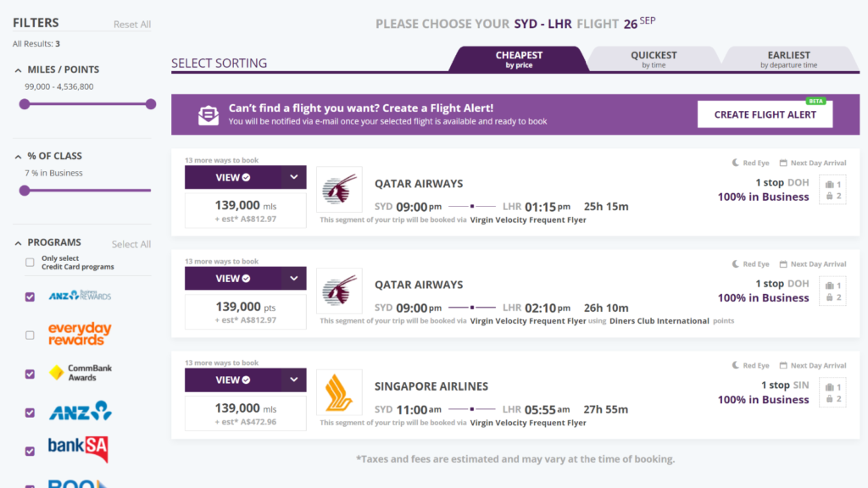Click the CREATE FLIGHT ALERT button
This screenshot has height=488, width=868.
(765, 114)
